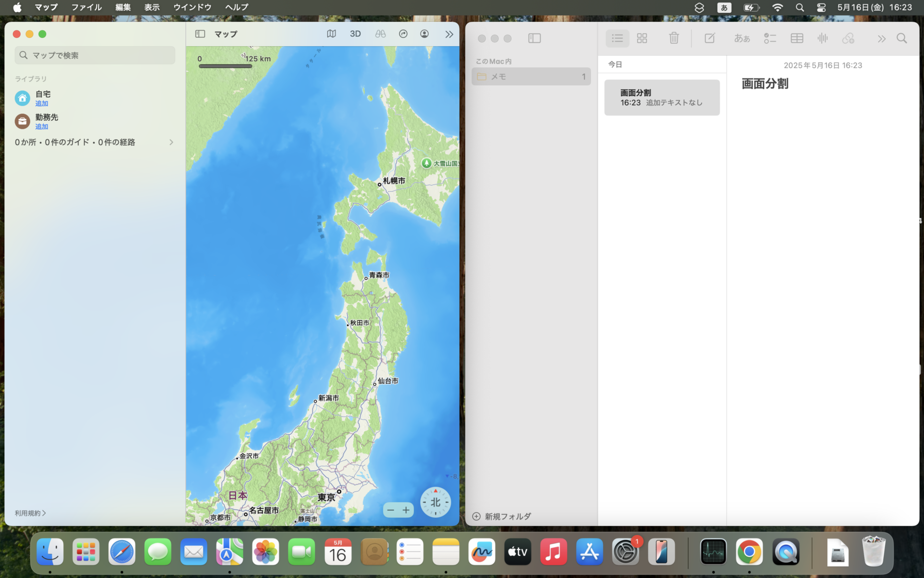Open System Settings from the Dock

(x=626, y=552)
